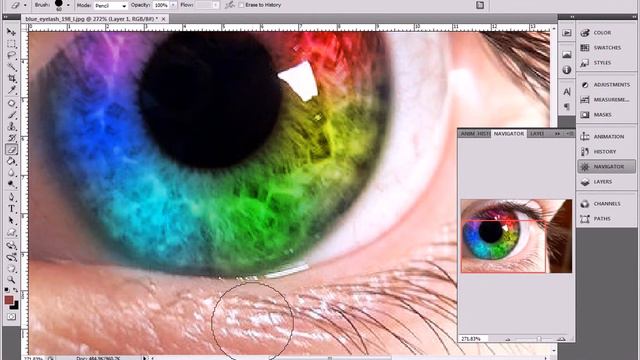
Task: Set the foreground color swatch
Action: (9, 300)
